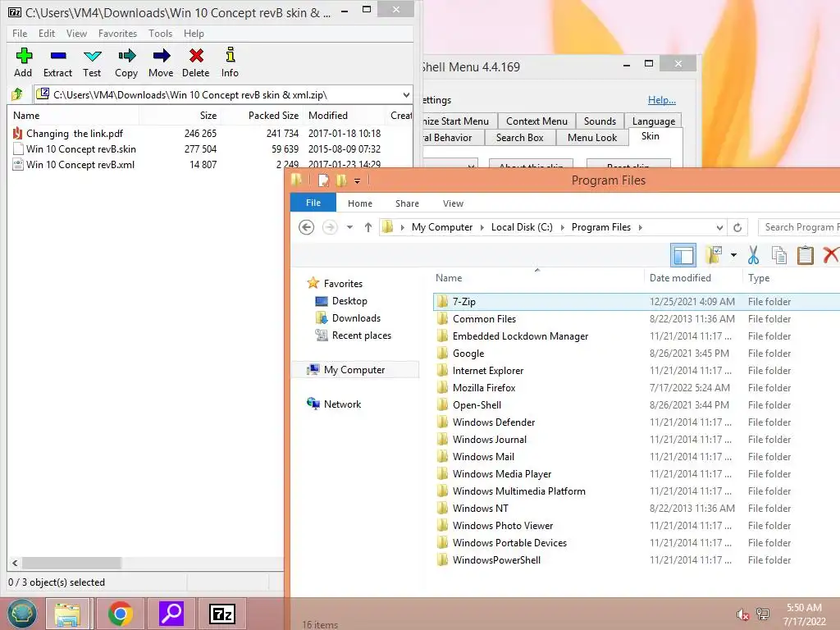Open the Edit menu in 7-Zip
This screenshot has height=630, width=840.
coord(47,33)
